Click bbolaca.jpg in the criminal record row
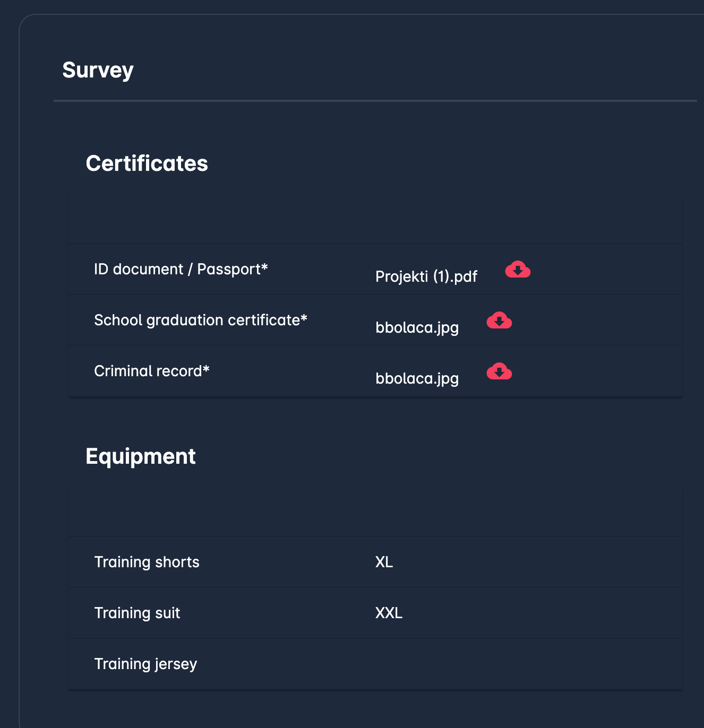 pyautogui.click(x=417, y=378)
